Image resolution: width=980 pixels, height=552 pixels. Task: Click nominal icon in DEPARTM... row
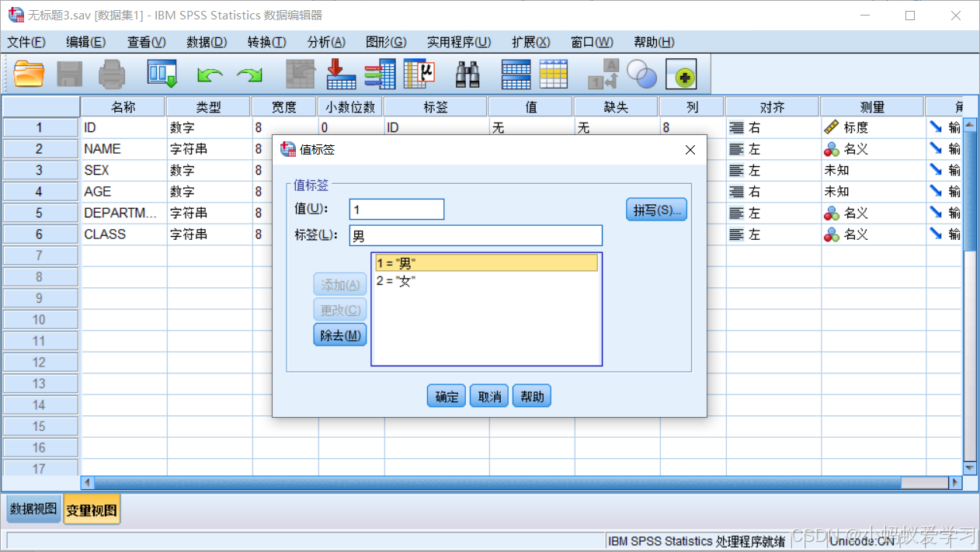click(x=832, y=213)
